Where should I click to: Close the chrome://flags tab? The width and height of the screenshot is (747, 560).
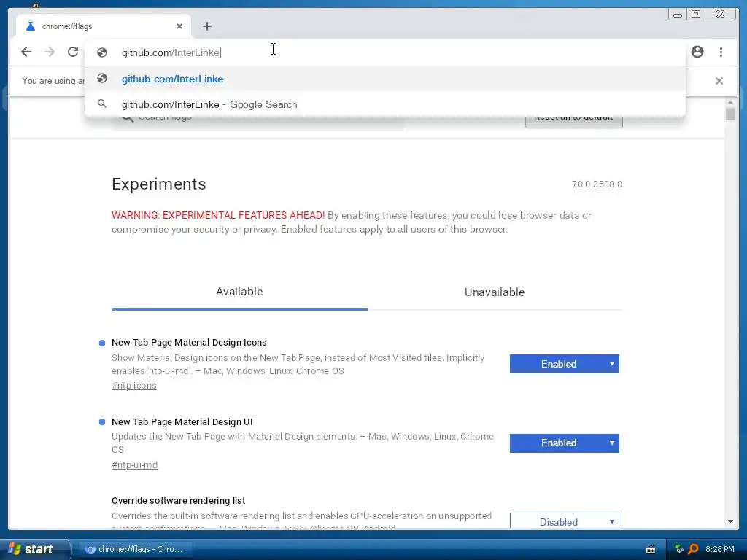coord(179,26)
